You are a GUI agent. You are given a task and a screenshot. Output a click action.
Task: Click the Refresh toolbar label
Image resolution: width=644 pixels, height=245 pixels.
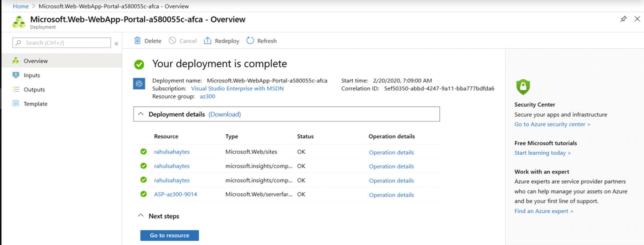pos(267,41)
